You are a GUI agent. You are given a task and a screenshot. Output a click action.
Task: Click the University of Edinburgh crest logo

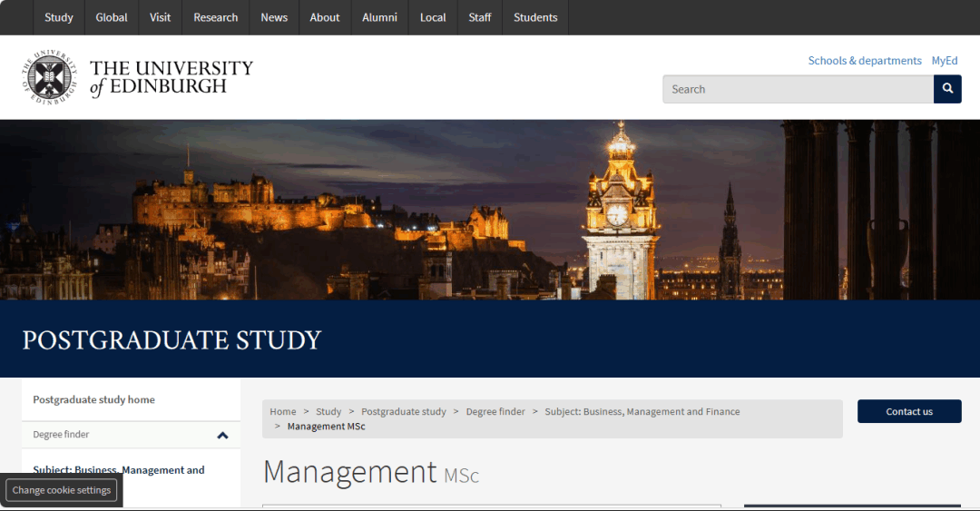47,78
